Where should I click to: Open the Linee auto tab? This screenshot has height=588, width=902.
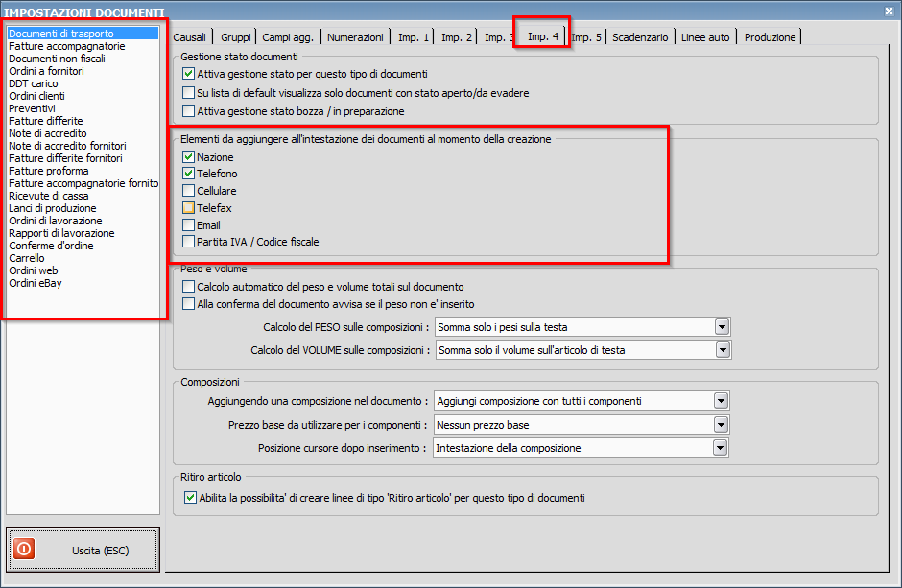click(x=705, y=37)
